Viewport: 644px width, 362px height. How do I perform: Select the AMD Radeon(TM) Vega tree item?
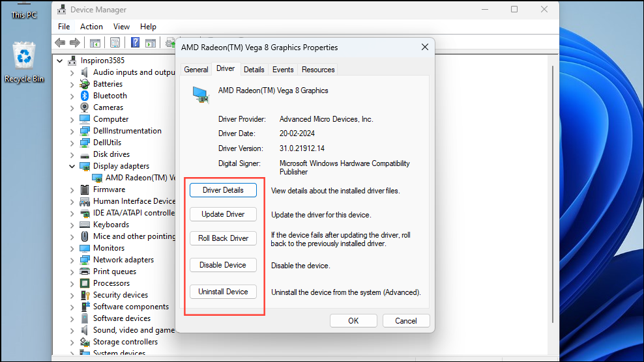133,178
